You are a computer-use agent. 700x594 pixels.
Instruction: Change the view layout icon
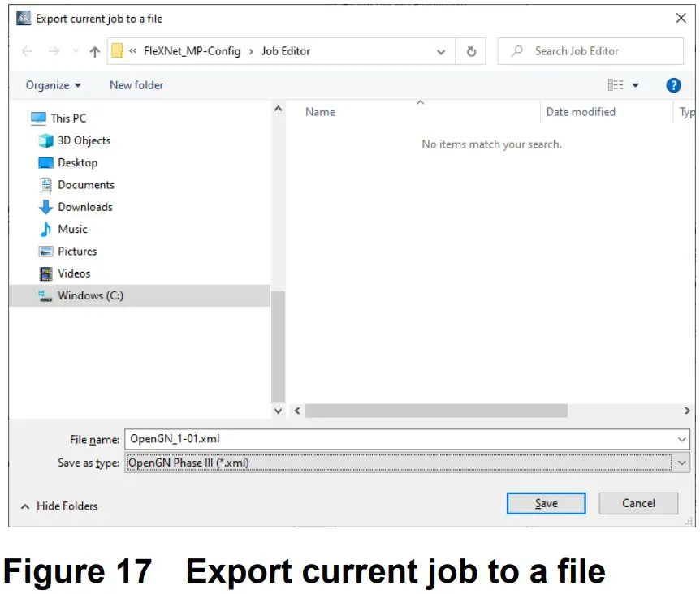click(616, 84)
